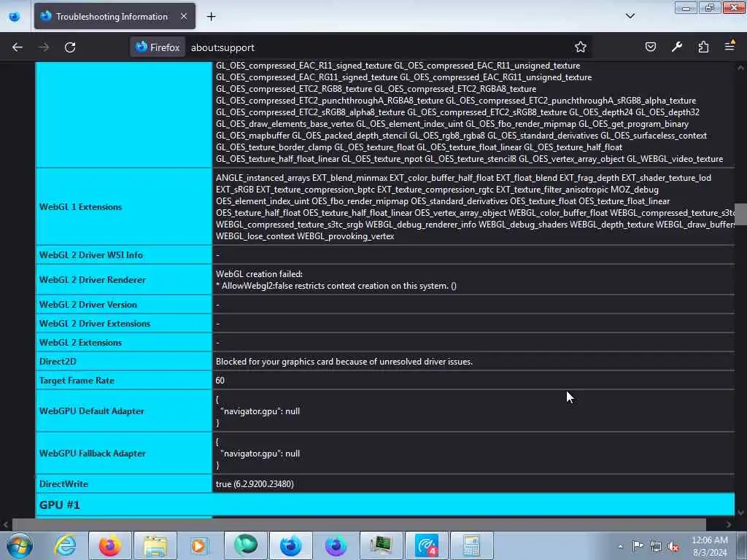Image resolution: width=747 pixels, height=560 pixels.
Task: Select the Troubleshooting Information tab
Action: point(115,17)
